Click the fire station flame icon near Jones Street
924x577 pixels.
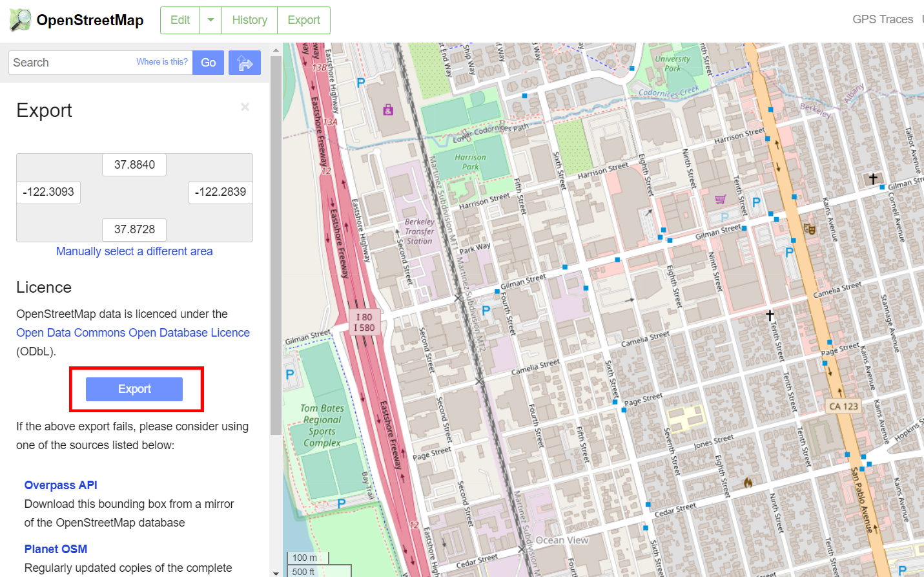(x=748, y=482)
